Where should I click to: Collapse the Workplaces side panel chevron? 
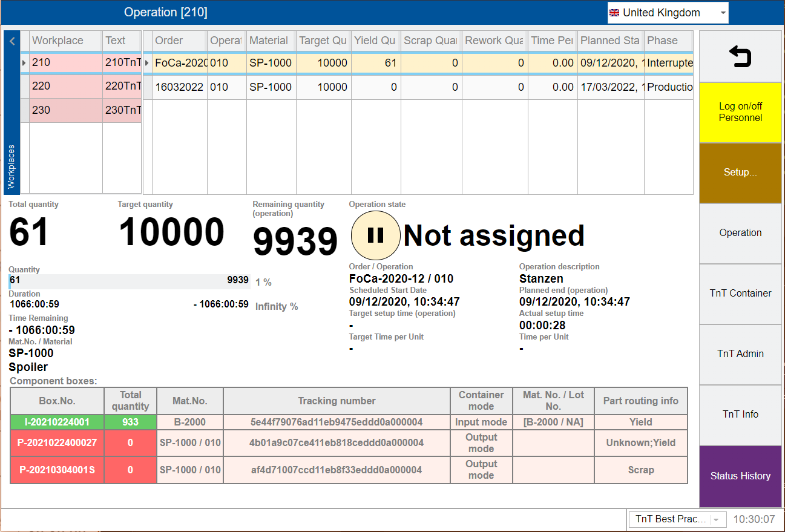[x=11, y=42]
